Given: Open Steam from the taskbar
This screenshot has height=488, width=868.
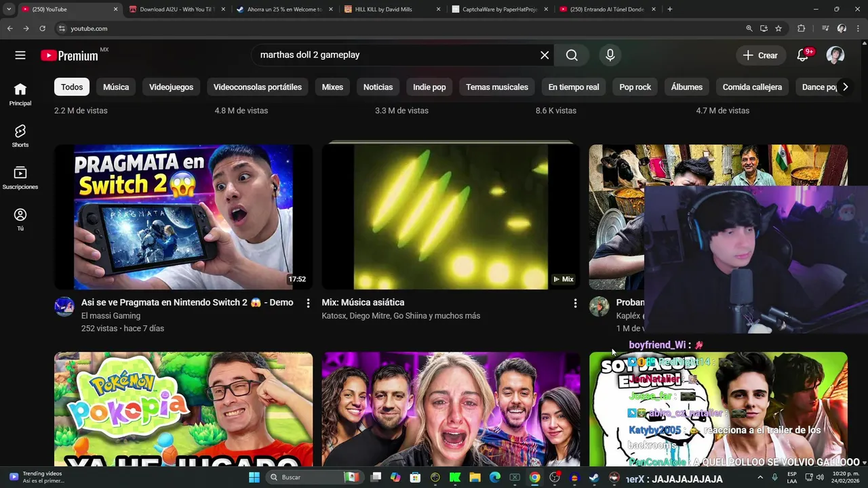Looking at the screenshot, I should click(x=594, y=477).
